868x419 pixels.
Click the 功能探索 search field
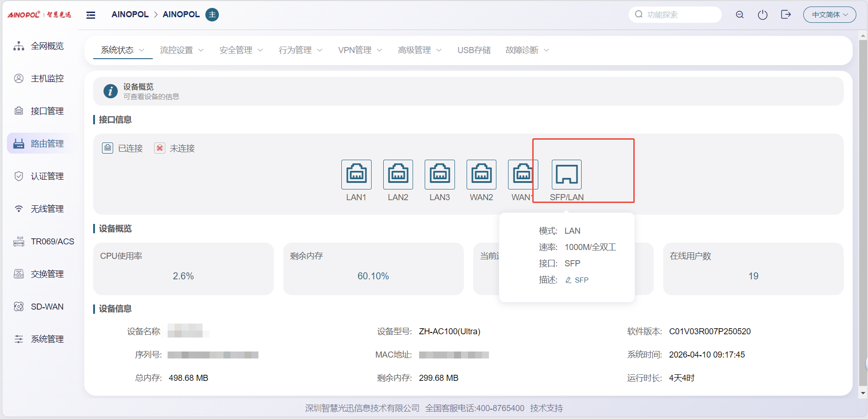tap(680, 15)
